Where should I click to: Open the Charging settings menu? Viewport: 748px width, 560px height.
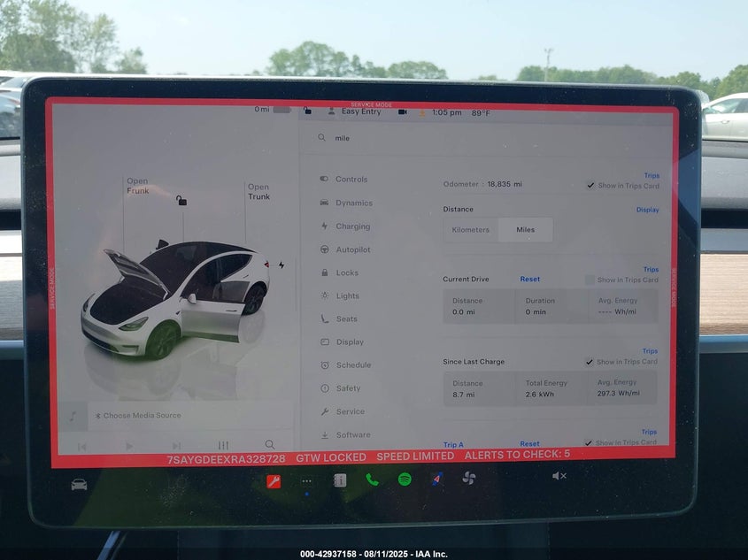click(x=352, y=226)
